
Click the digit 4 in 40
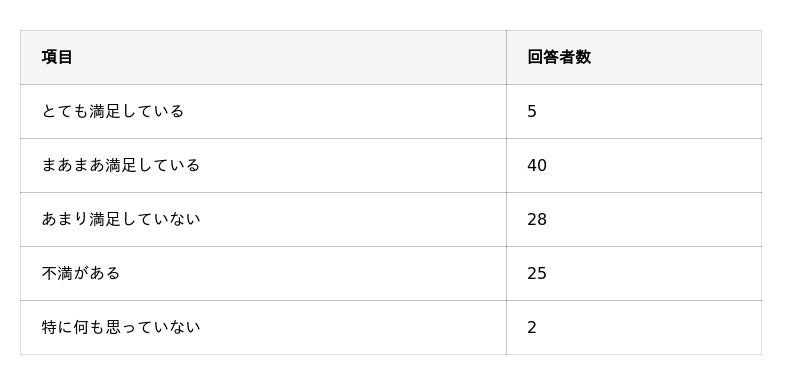[532, 166]
